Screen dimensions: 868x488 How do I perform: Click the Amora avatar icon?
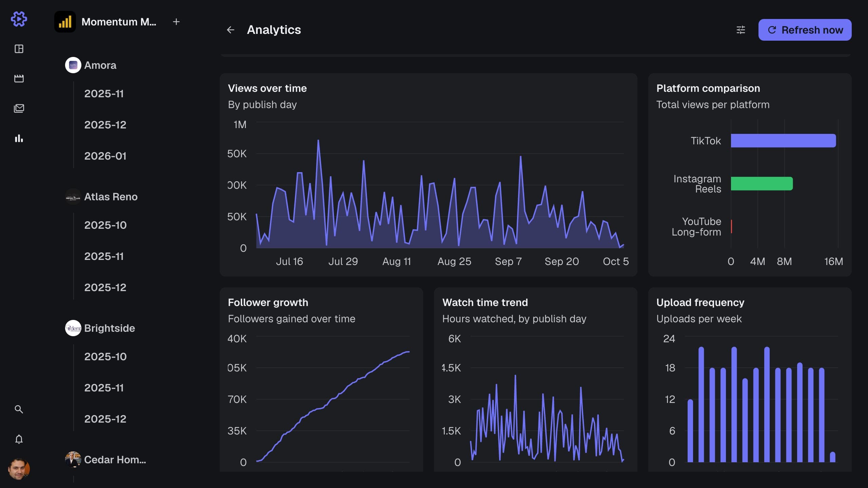click(73, 65)
